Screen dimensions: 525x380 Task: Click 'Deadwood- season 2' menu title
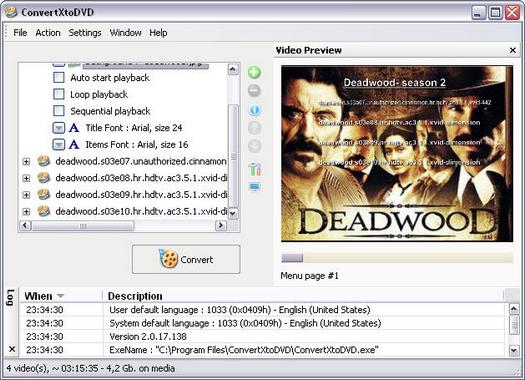[394, 82]
